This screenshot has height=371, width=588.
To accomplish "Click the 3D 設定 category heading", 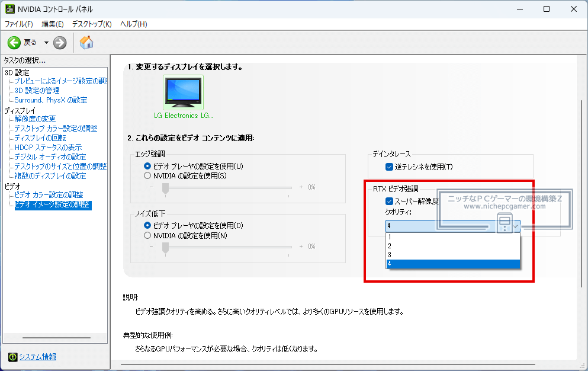I will [x=17, y=72].
